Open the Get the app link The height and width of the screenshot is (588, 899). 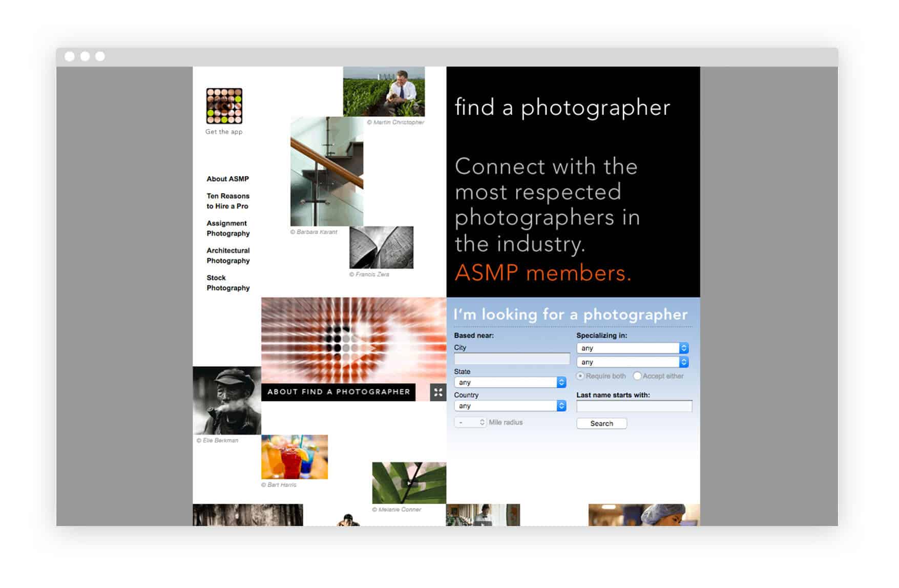point(224,132)
